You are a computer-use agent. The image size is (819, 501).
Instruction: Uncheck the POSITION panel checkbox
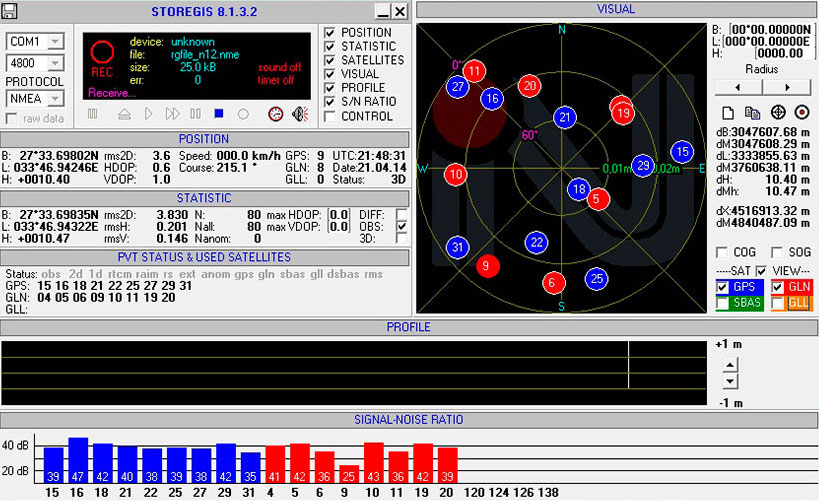330,32
